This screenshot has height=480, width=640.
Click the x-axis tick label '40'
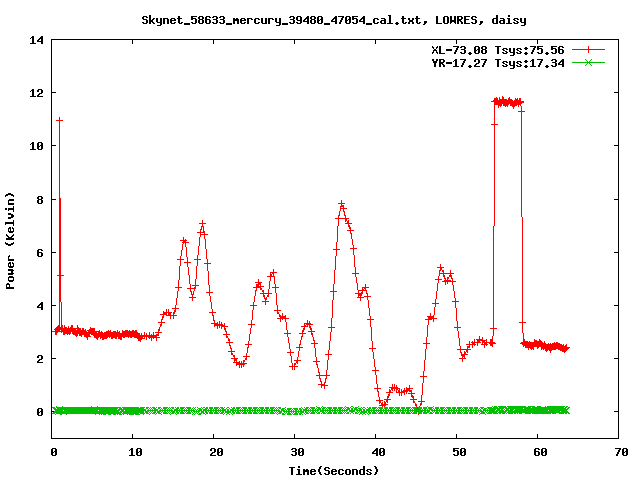(x=378, y=452)
